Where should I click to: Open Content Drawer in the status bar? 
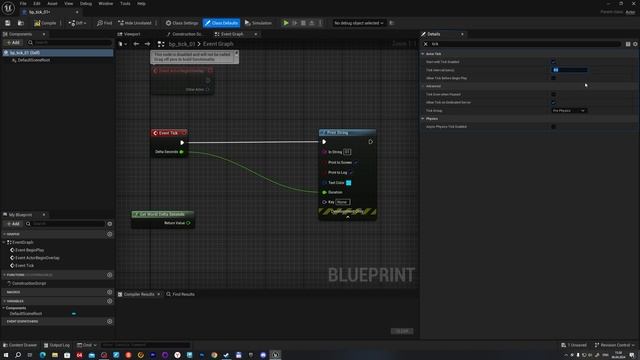coord(20,345)
